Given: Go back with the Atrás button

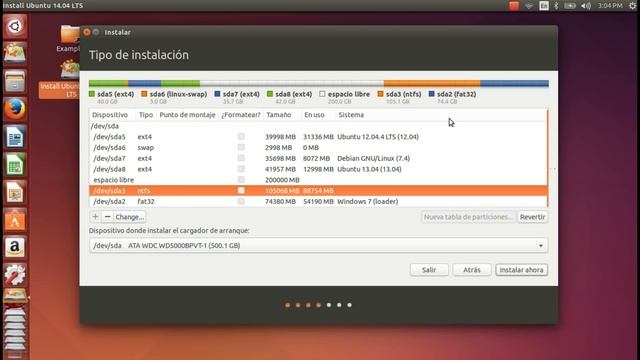Looking at the screenshot, I should tap(472, 270).
